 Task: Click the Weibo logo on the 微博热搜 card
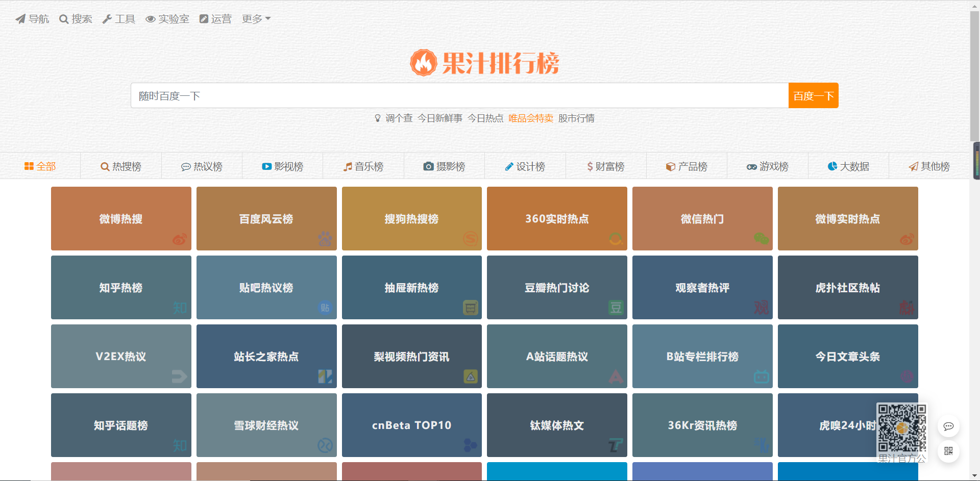(180, 239)
